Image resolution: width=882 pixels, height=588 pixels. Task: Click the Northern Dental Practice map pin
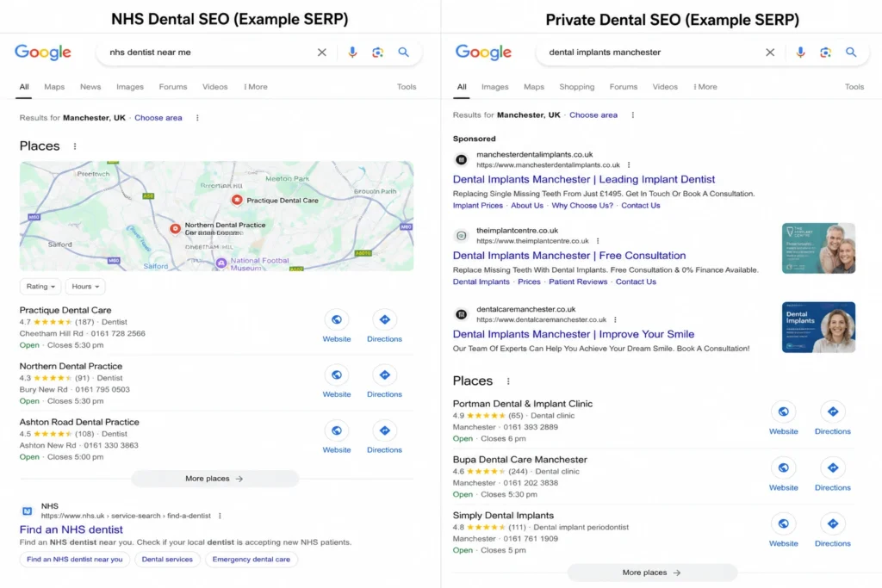(176, 228)
